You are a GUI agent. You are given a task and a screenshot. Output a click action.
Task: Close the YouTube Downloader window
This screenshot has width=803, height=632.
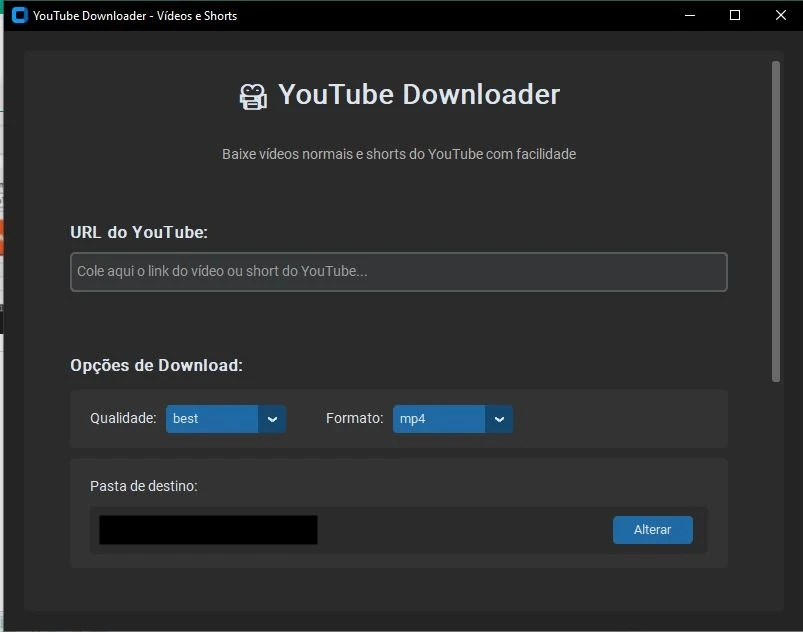click(781, 16)
